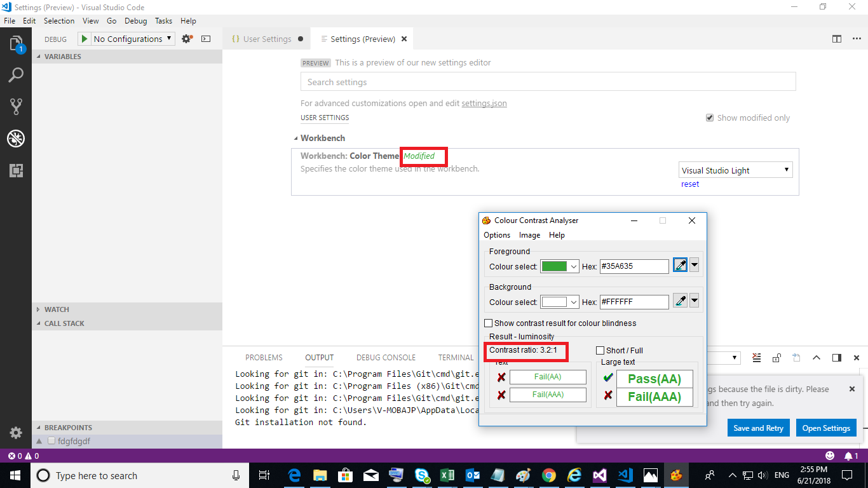Open the Visual Studio Light theme dropdown

[x=736, y=170]
